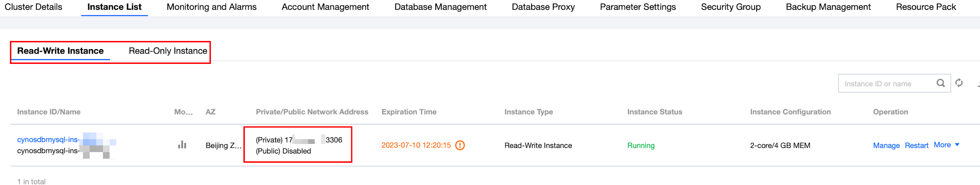Open monitoring chart icon for the instance
This screenshot has width=980, height=185.
182,145
